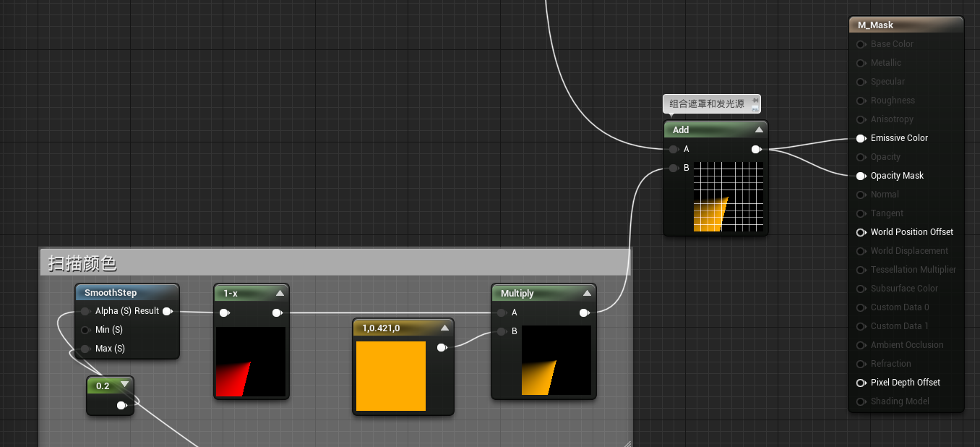Screen dimensions: 980x447
Task: Collapse the 1-x node preview
Action: pyautogui.click(x=280, y=294)
